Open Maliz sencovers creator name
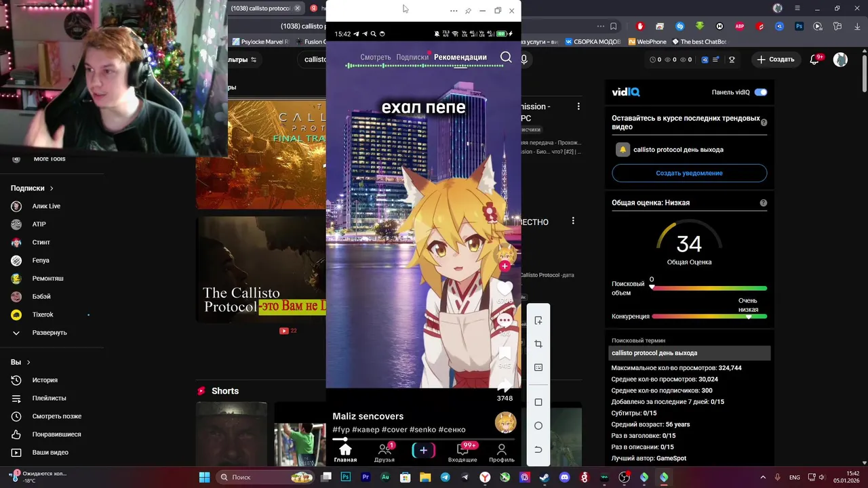The image size is (868, 488). tap(368, 416)
